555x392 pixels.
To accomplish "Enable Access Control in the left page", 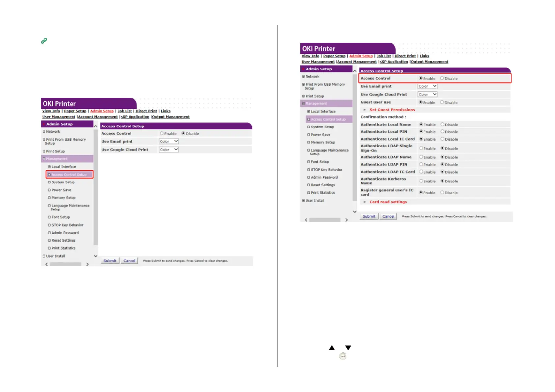I will (x=161, y=133).
